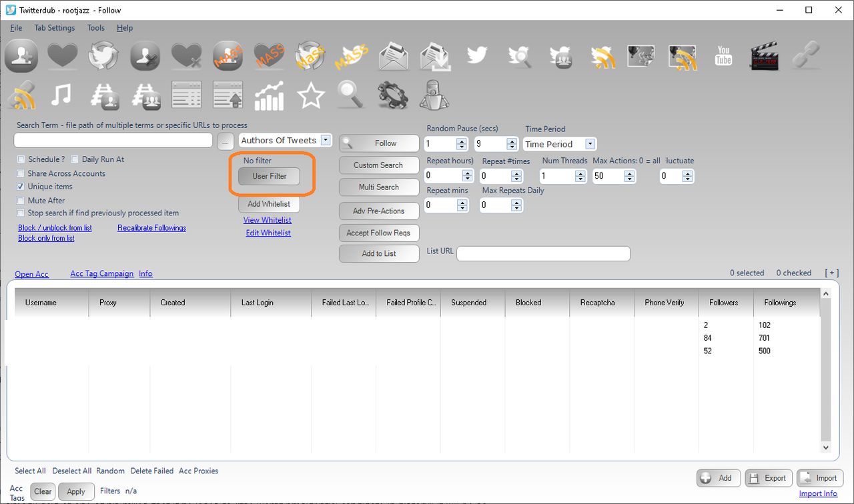Open the Tools menu
854x504 pixels.
click(96, 28)
